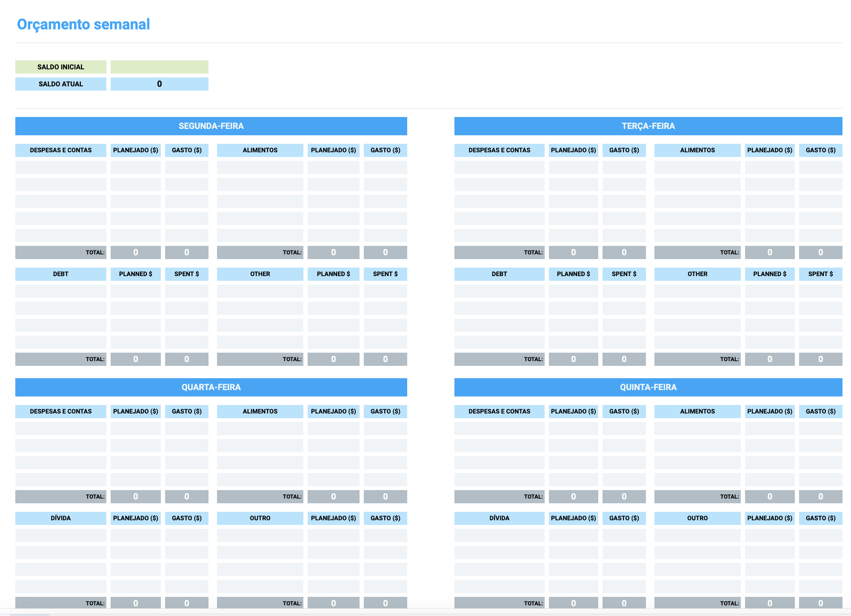Select the SEGUNDA-FEIRA day header

tap(211, 126)
